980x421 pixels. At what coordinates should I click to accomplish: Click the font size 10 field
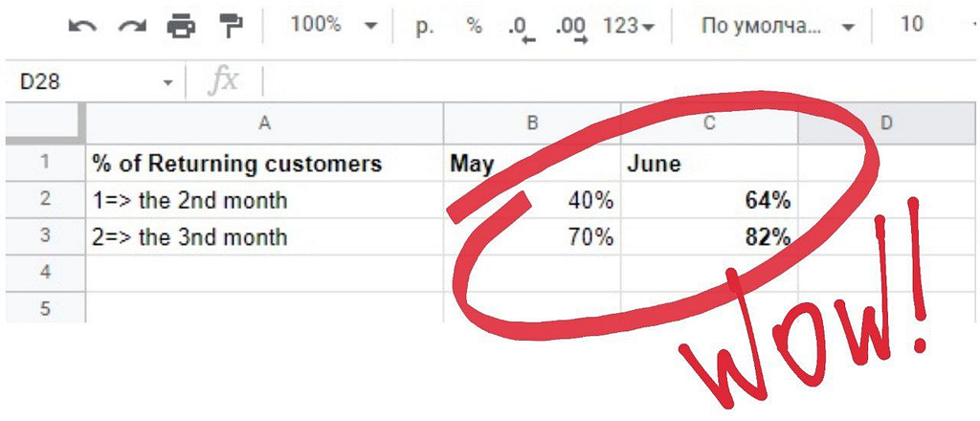(x=911, y=24)
